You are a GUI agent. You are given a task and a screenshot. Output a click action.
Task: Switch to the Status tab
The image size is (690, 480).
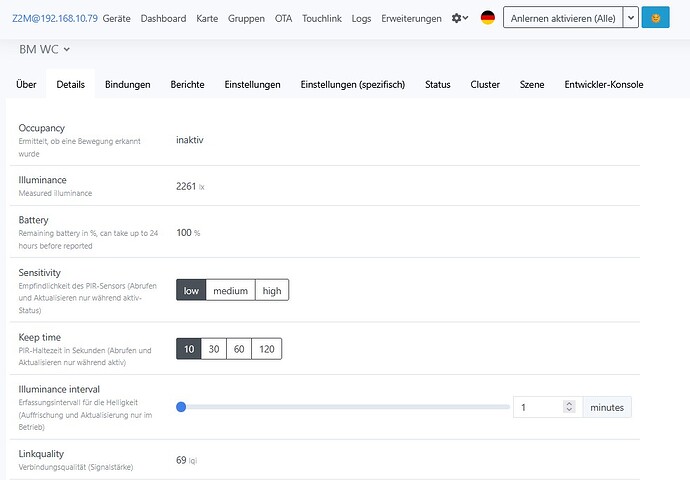point(437,84)
